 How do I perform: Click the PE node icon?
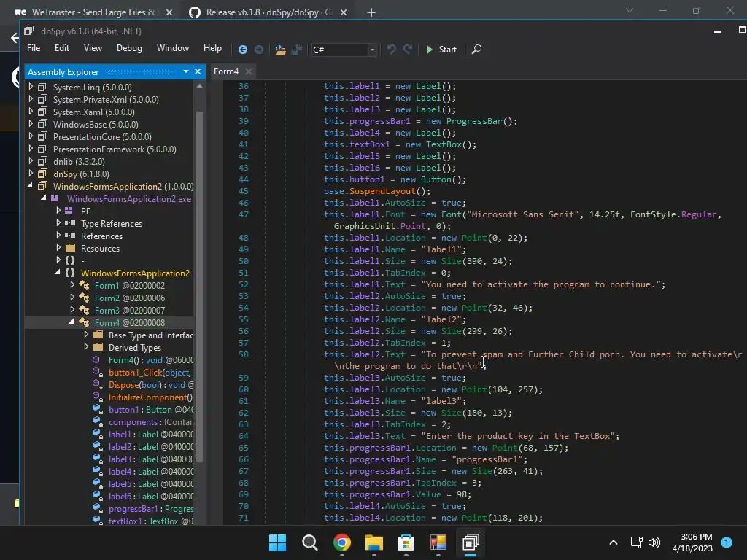tap(69, 211)
